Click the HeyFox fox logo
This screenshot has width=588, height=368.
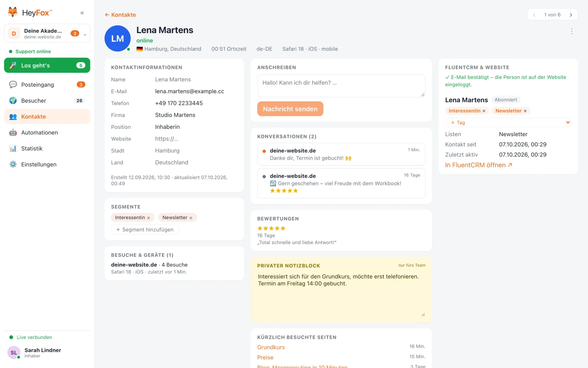point(12,13)
